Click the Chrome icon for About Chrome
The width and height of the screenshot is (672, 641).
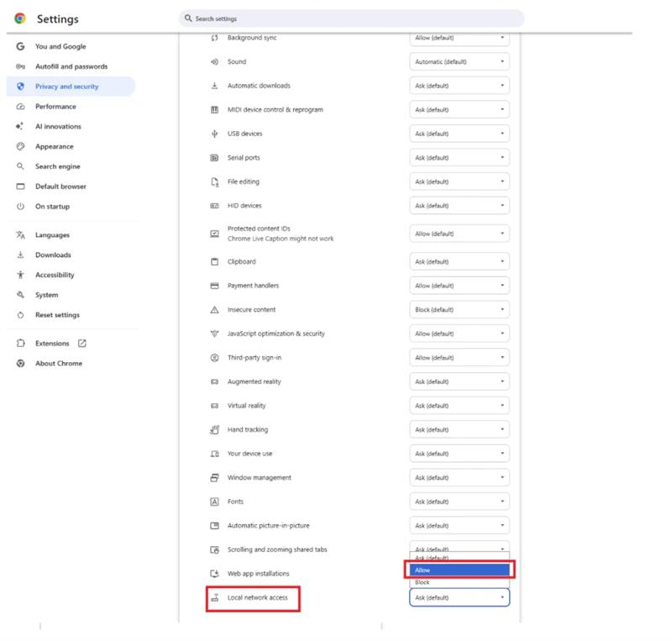click(x=20, y=363)
